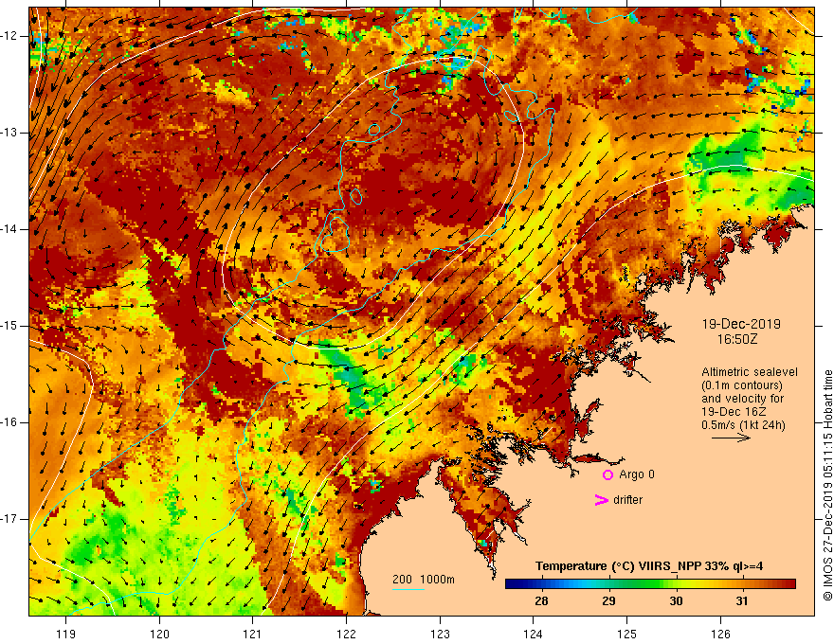Click the 'drifter' legend label
Viewport: 834px width, 644px height.
pos(627,500)
